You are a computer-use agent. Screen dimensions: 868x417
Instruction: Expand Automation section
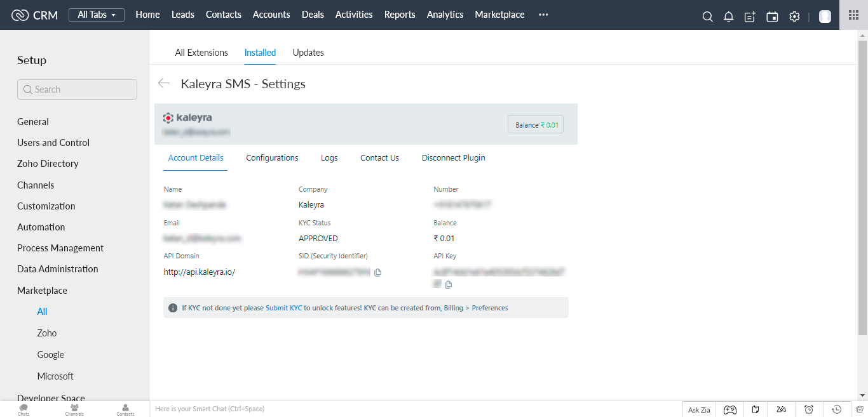[x=41, y=227]
